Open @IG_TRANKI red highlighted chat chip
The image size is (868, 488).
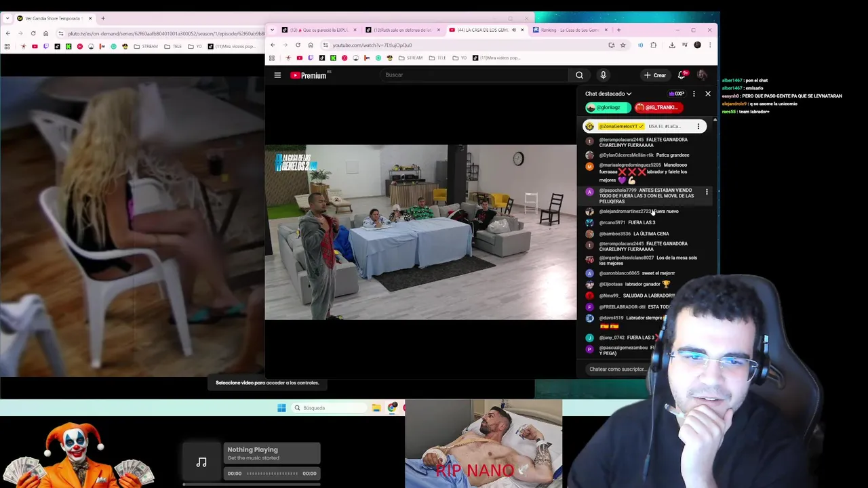pos(658,108)
